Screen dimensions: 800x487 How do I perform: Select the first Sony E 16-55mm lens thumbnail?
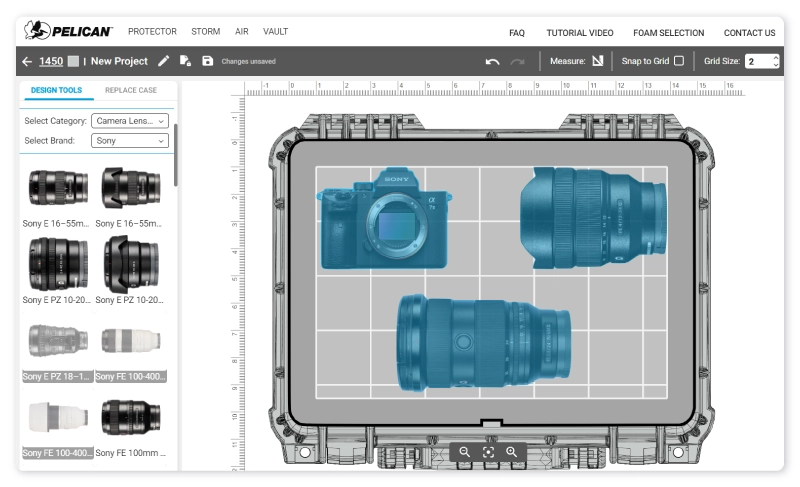[x=57, y=188]
